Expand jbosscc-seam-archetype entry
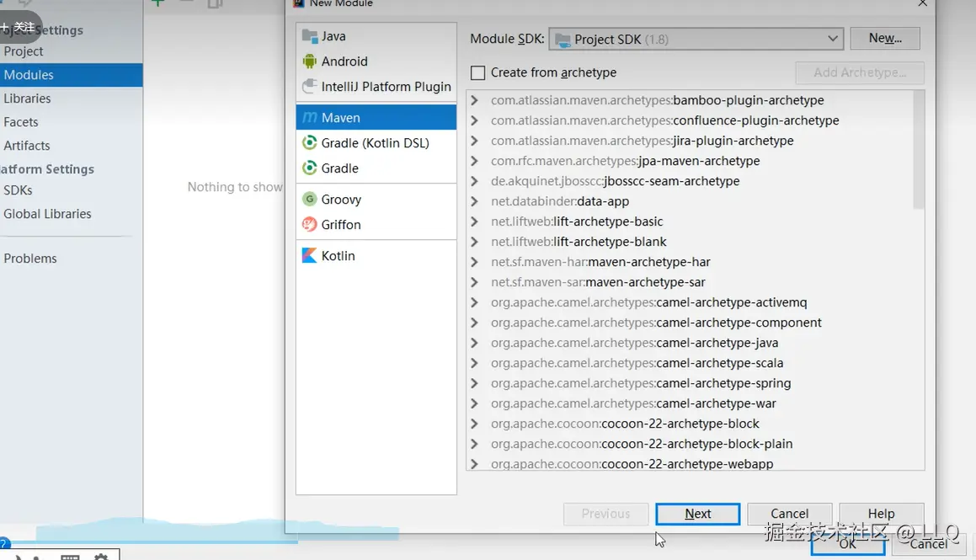 click(474, 181)
